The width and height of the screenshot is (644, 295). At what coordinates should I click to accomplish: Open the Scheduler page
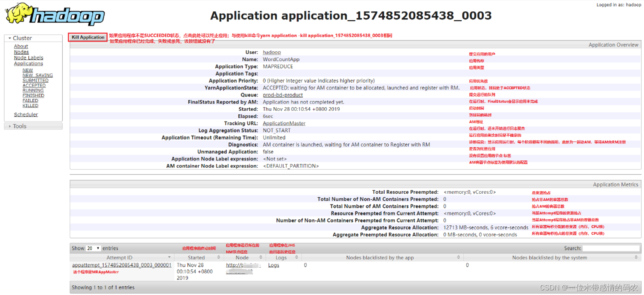coord(26,115)
